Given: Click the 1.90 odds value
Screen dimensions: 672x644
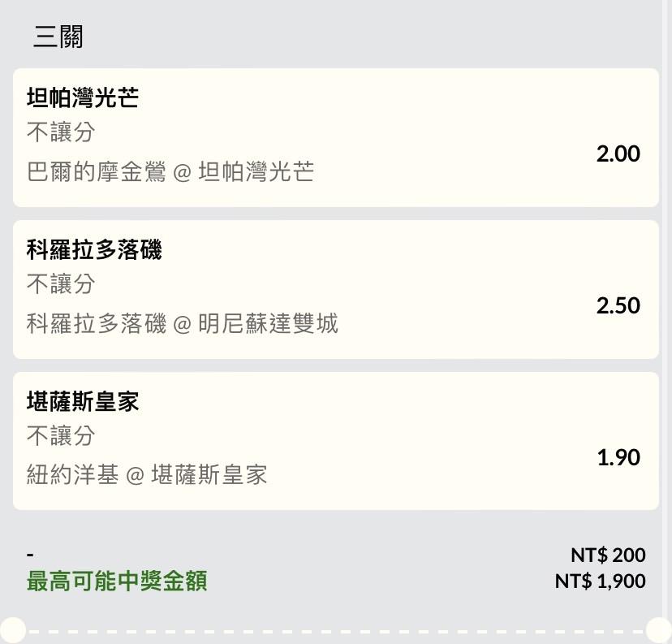Looking at the screenshot, I should click(x=618, y=457).
